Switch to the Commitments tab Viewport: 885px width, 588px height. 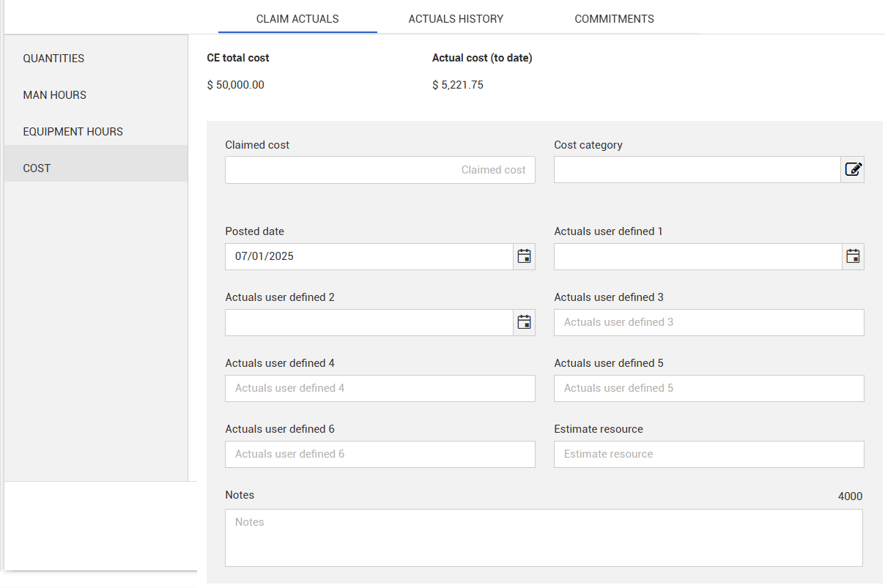pyautogui.click(x=614, y=19)
